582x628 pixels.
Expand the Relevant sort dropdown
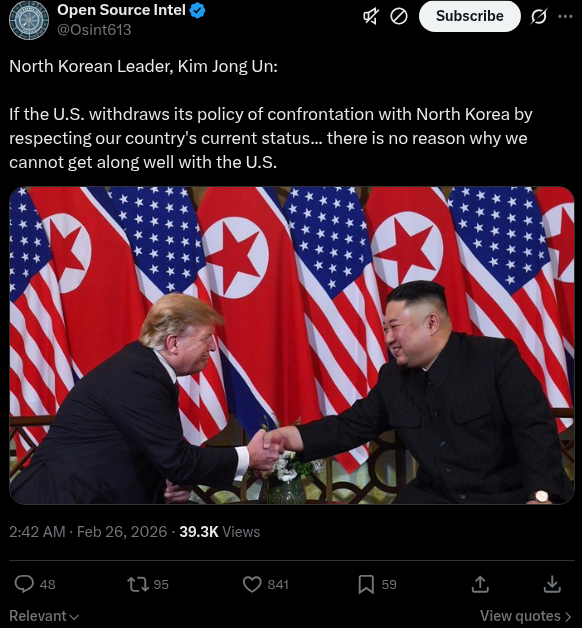tap(44, 616)
